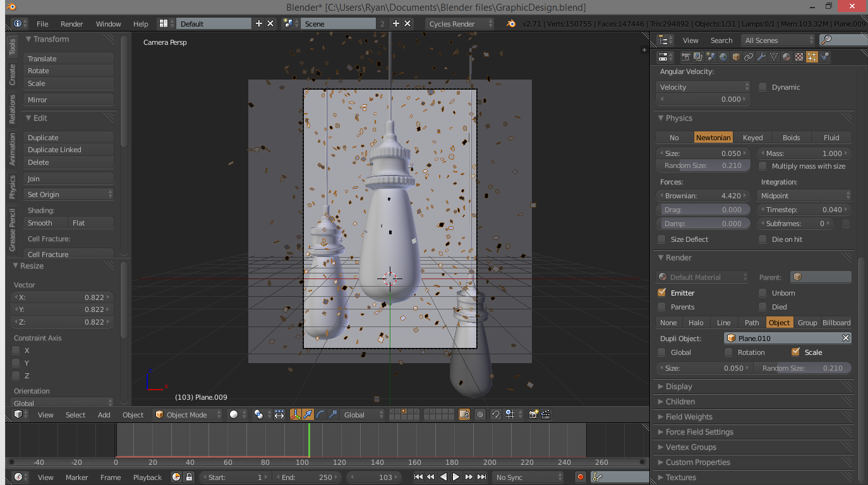Adjust the Random Size slider under Physics
Image resolution: width=868 pixels, height=485 pixels.
click(x=703, y=165)
